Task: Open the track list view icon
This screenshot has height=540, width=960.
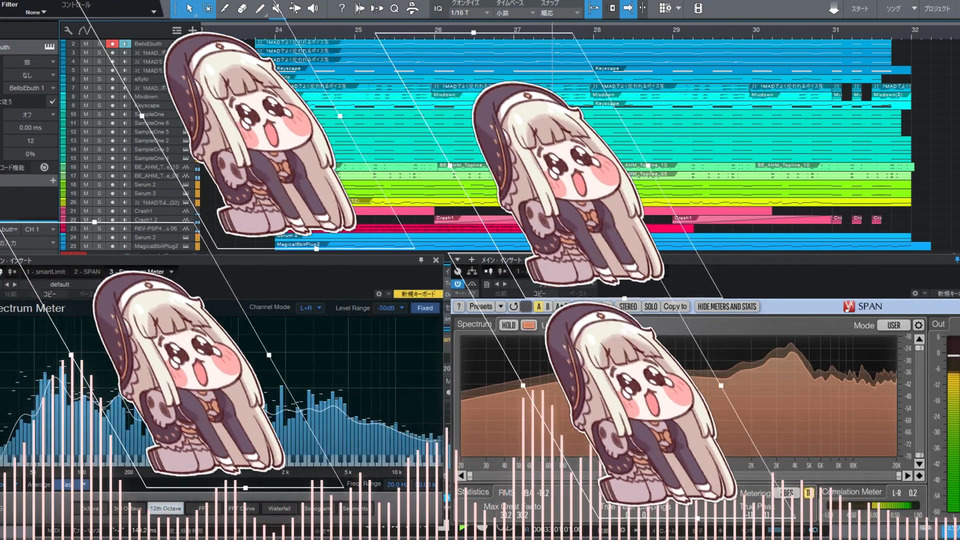Action: 177,30
